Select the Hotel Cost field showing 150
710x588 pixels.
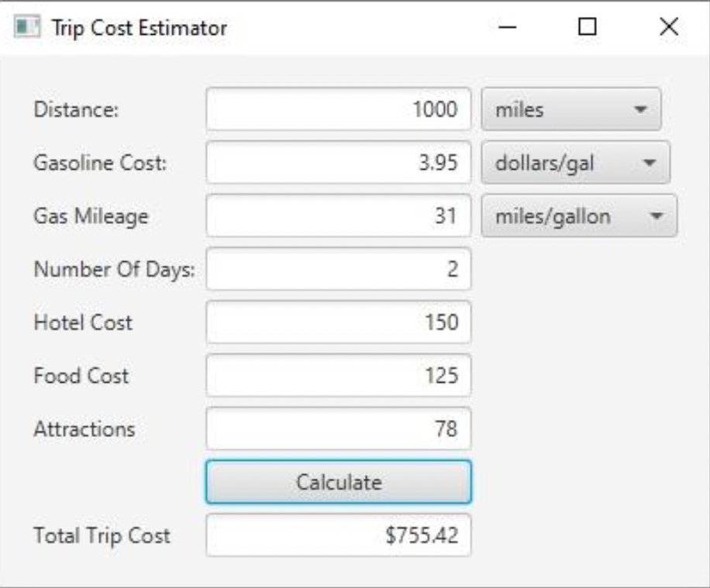tap(338, 322)
